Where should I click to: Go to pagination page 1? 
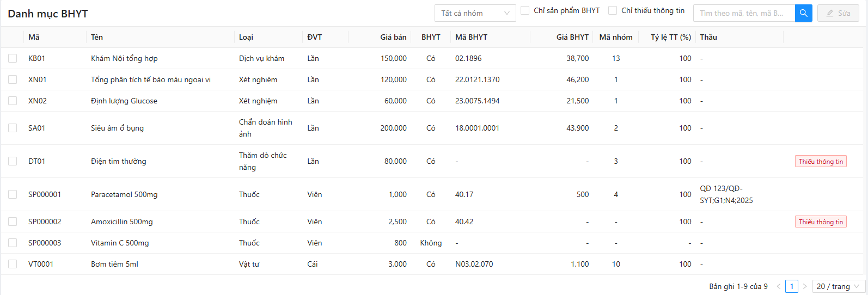(x=792, y=286)
